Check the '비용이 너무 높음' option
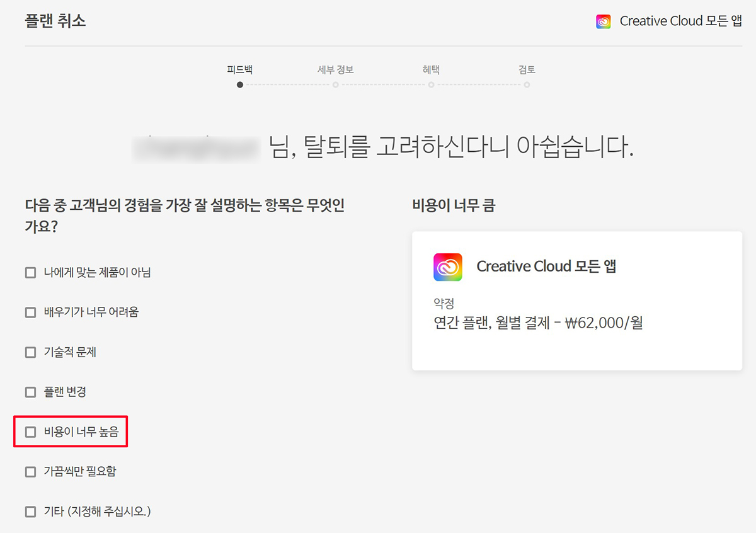The image size is (756, 533). [30, 432]
